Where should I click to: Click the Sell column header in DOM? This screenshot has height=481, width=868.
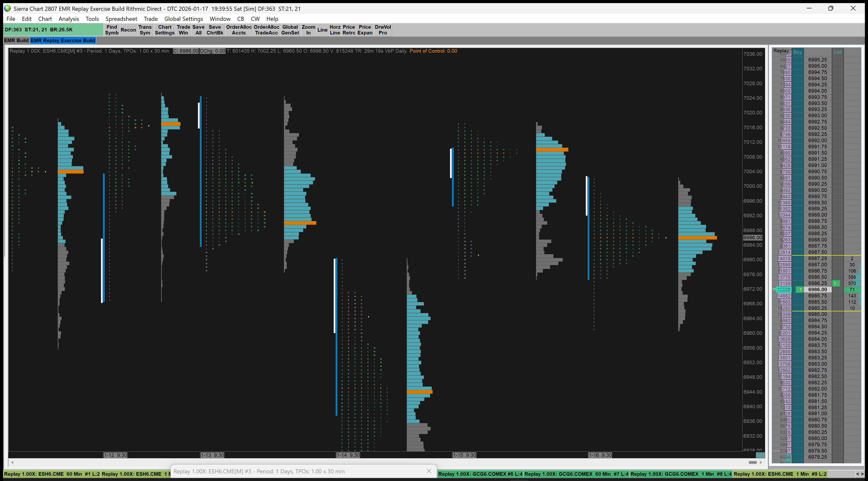[837, 52]
